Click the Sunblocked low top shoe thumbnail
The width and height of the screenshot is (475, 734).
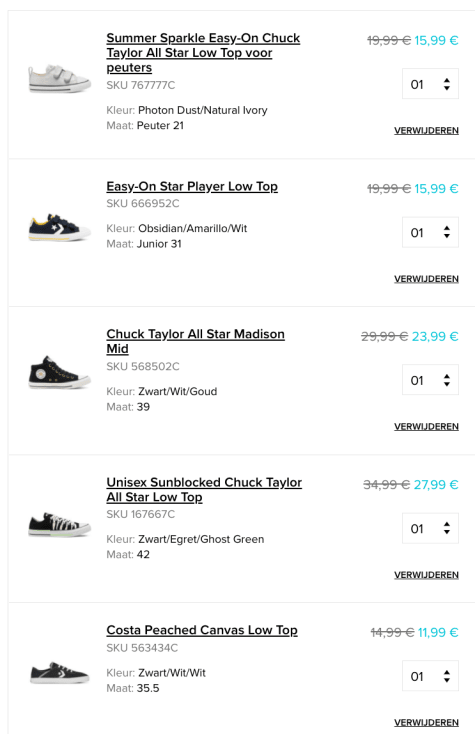click(x=59, y=524)
